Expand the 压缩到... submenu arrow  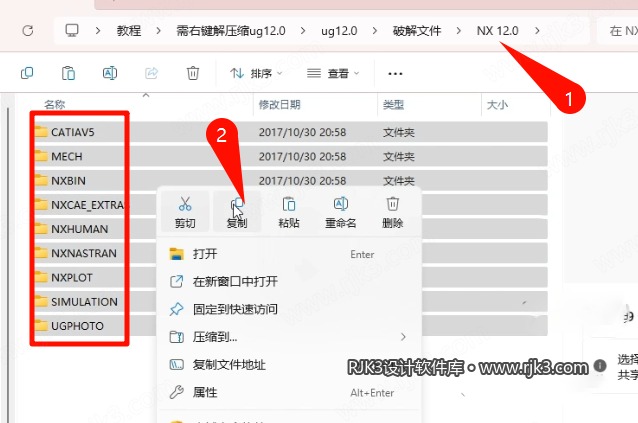[403, 337]
